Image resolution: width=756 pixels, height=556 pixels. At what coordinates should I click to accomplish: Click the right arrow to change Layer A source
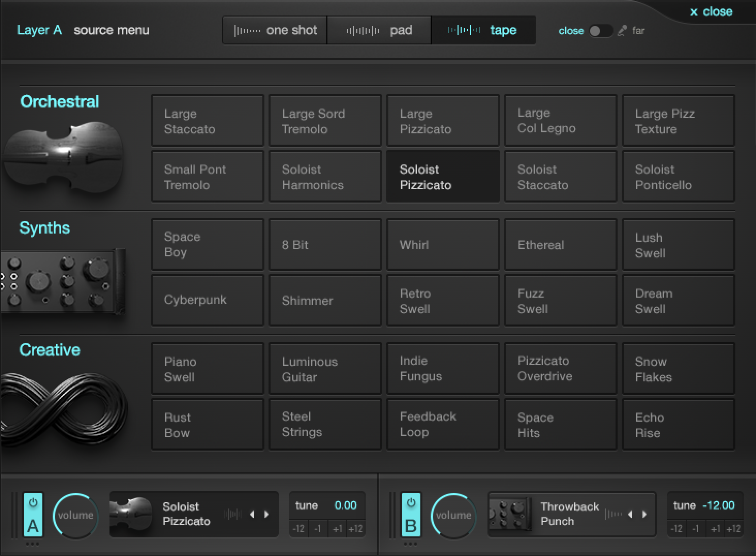coord(267,514)
